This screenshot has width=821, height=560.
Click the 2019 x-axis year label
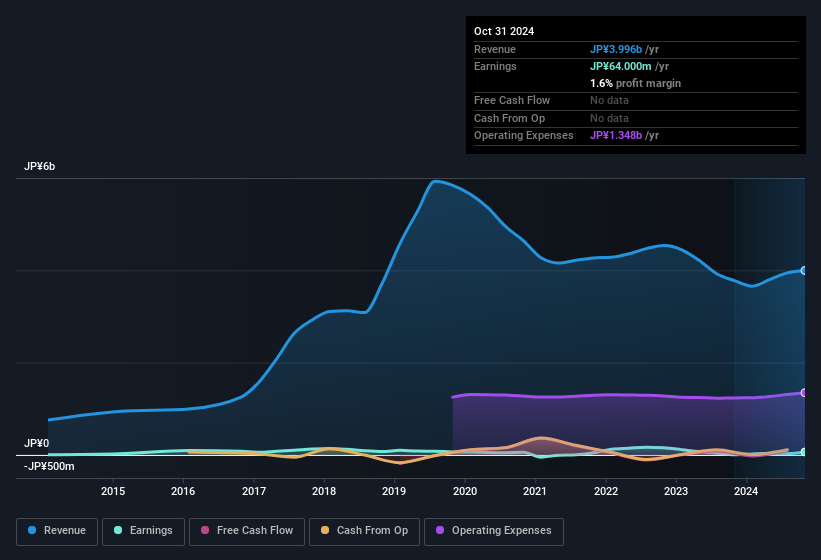tap(394, 491)
